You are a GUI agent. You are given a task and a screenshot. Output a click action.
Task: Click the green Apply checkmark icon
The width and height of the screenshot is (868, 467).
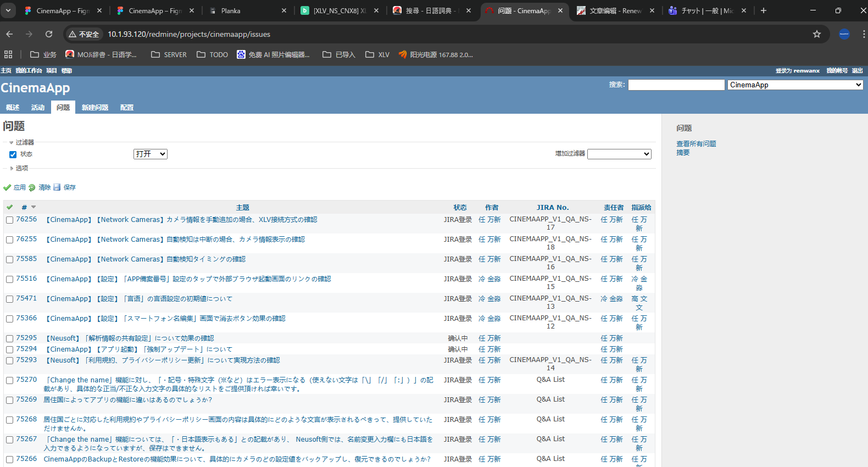click(x=7, y=187)
